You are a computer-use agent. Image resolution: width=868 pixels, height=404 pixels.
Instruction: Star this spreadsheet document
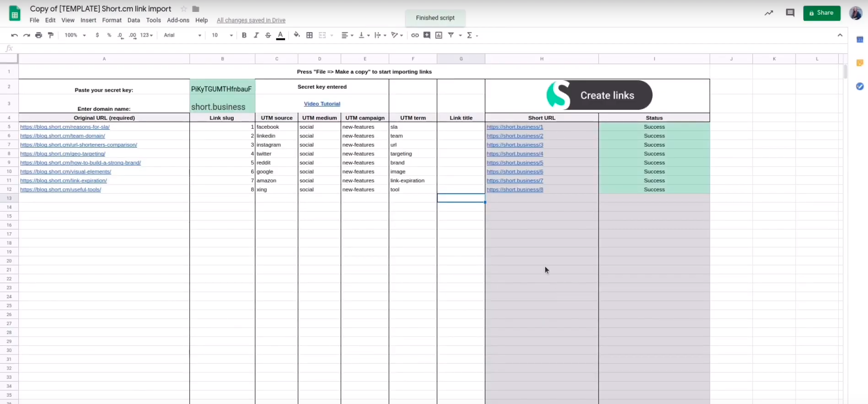[184, 9]
